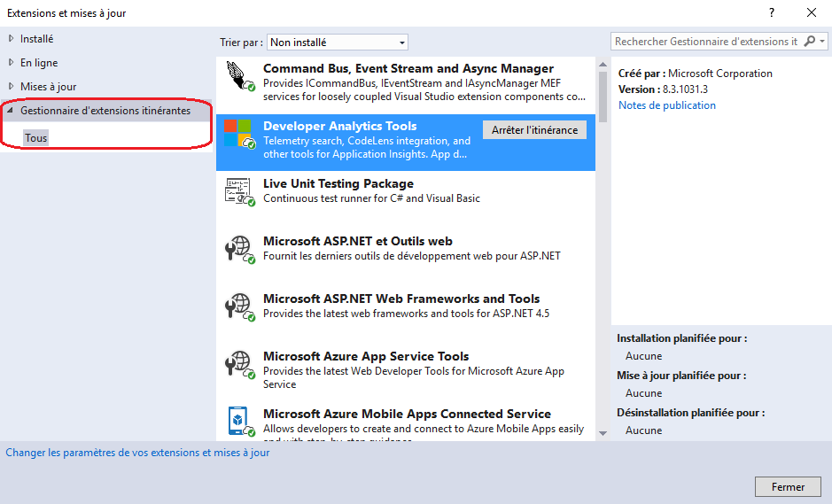Click the search magnifier icon
The width and height of the screenshot is (832, 504).
pyautogui.click(x=810, y=42)
